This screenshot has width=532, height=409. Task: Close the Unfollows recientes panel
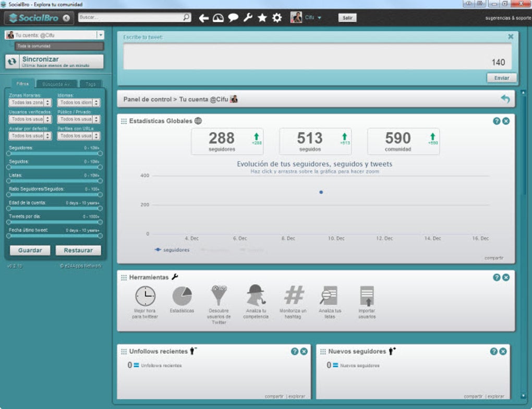(x=304, y=352)
